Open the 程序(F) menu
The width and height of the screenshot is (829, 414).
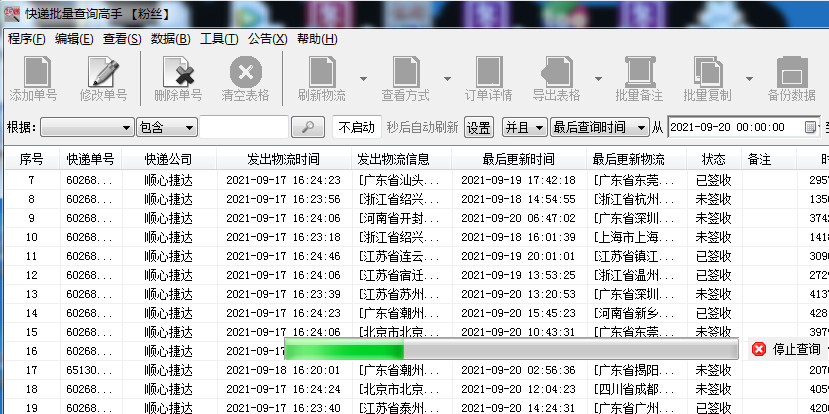[26, 39]
